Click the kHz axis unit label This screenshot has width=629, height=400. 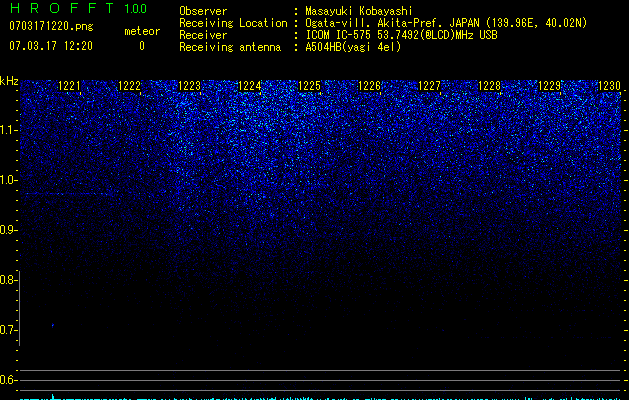click(x=9, y=81)
